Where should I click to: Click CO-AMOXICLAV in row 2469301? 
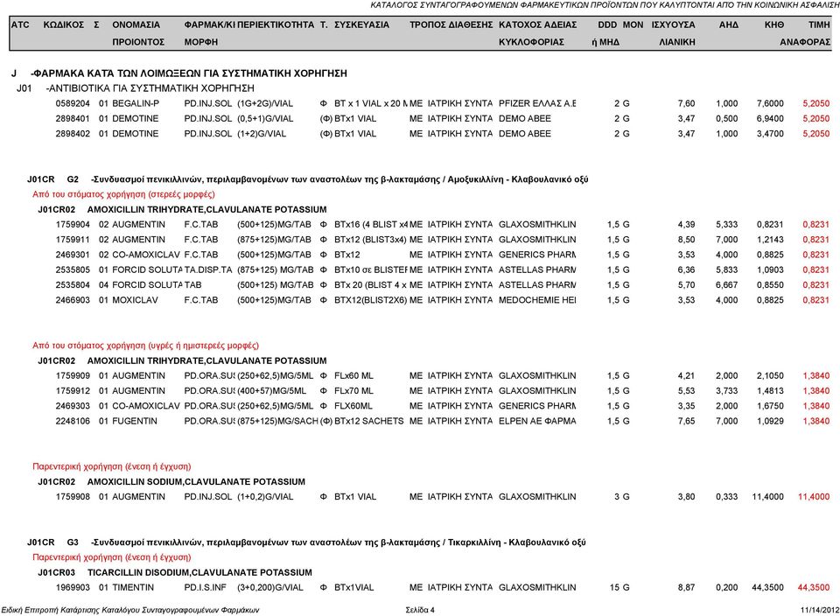[146, 255]
